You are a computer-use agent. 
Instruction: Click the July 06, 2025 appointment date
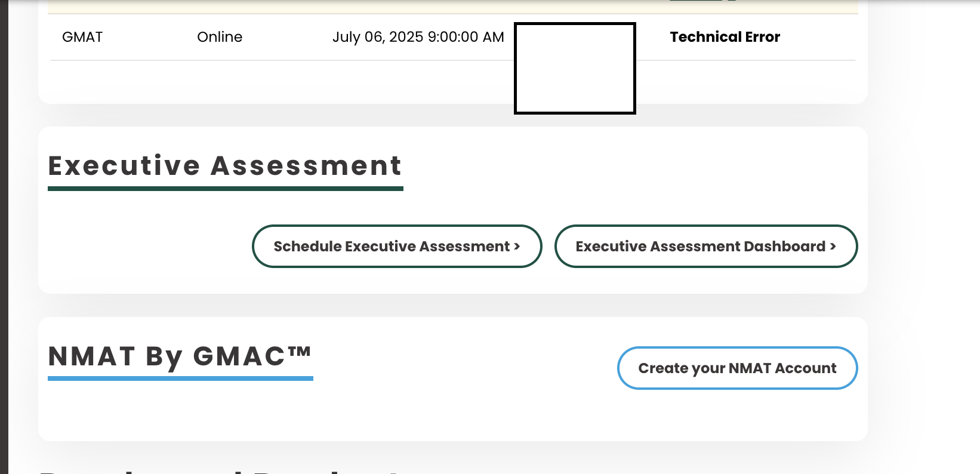[418, 37]
